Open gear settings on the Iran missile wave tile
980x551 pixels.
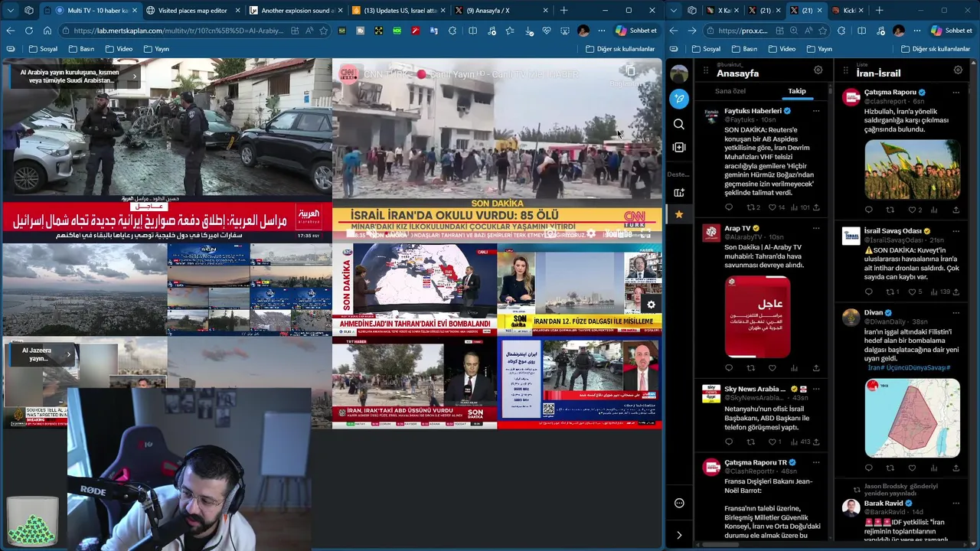(x=651, y=305)
